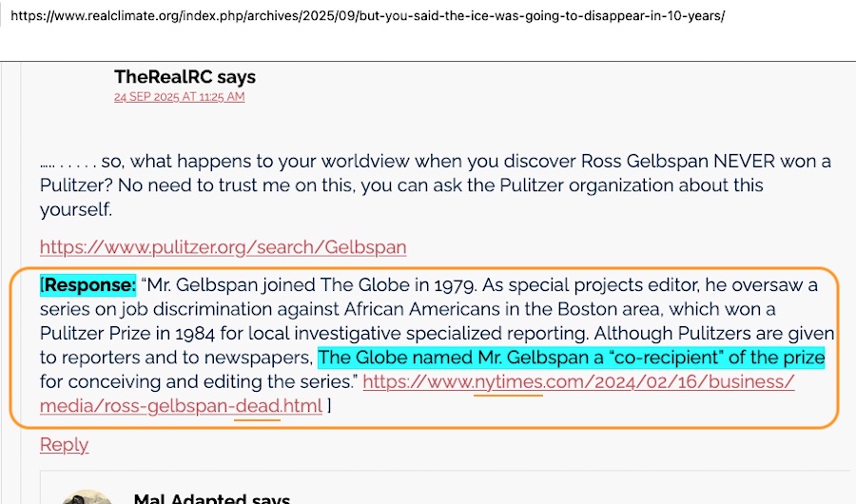Click the leading dots before 'so, what happens'

[x=67, y=163]
